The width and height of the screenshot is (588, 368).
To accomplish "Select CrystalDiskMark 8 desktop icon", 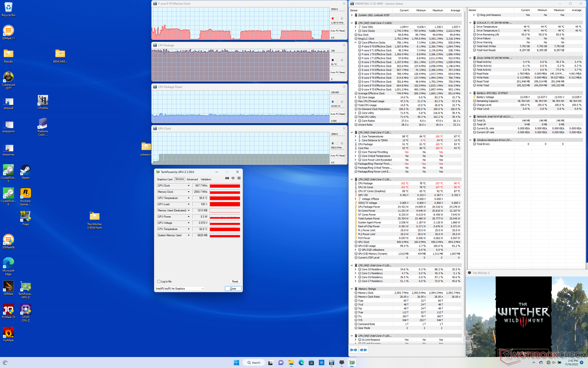I will [x=8, y=197].
